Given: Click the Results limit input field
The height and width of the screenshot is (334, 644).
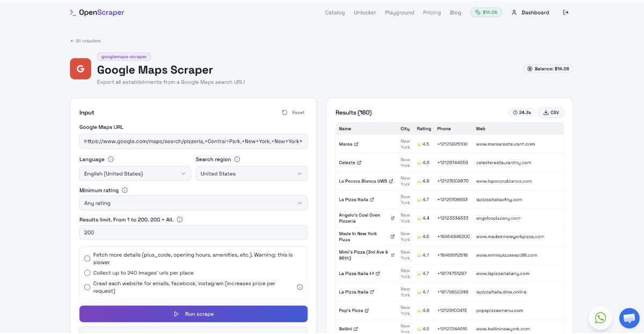Looking at the screenshot, I should (193, 233).
